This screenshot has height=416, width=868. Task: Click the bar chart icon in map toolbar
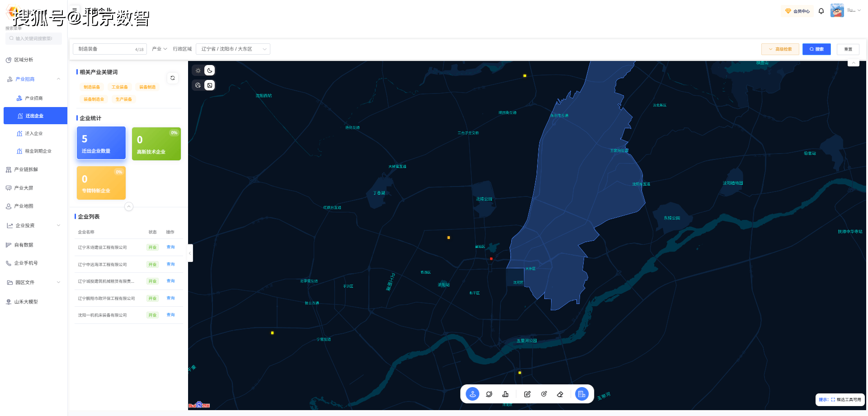505,394
